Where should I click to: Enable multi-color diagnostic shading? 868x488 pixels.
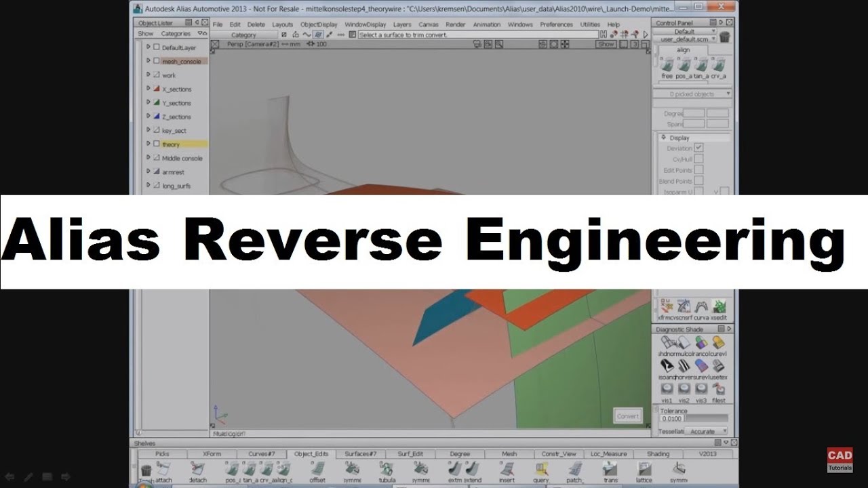[684, 343]
